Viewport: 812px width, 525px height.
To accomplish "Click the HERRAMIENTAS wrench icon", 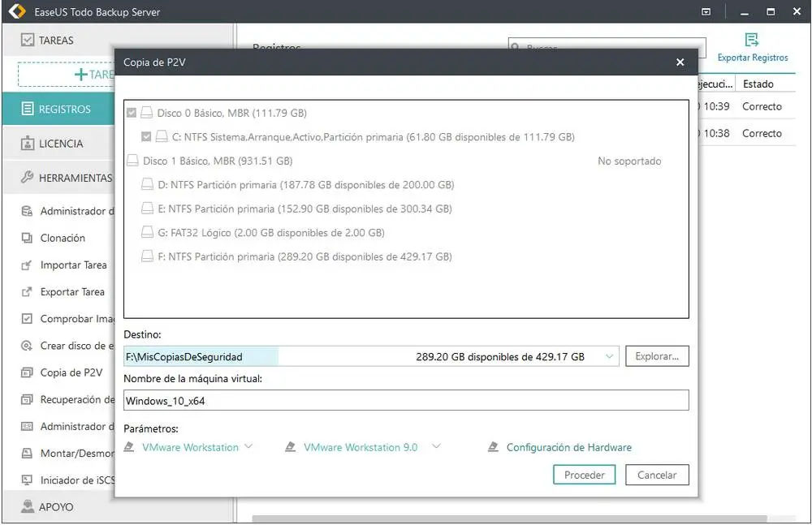I will (x=28, y=178).
